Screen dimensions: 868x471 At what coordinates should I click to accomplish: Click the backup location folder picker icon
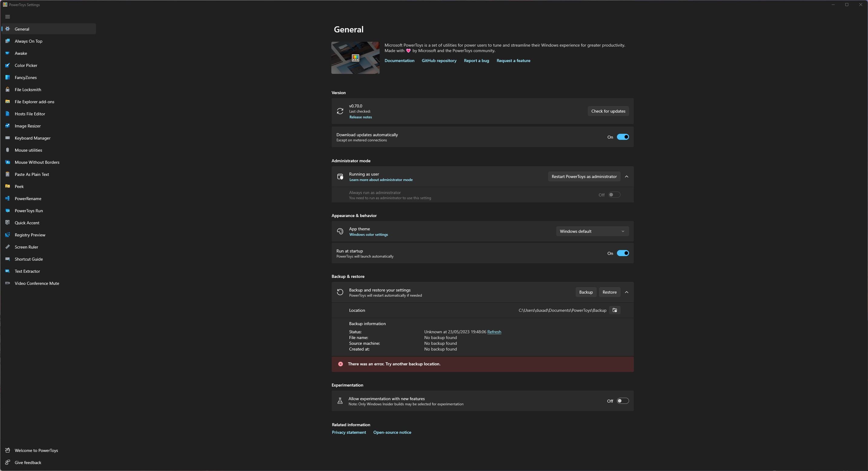(x=615, y=310)
